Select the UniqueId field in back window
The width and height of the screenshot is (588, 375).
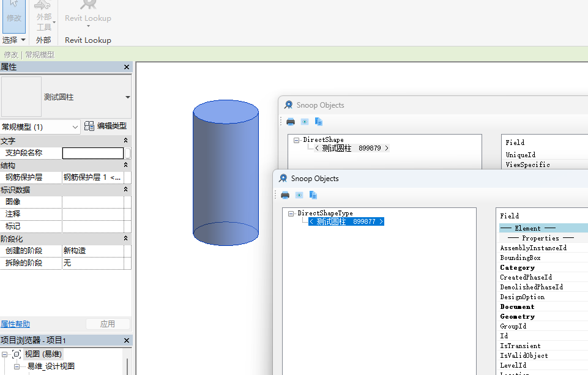point(521,155)
